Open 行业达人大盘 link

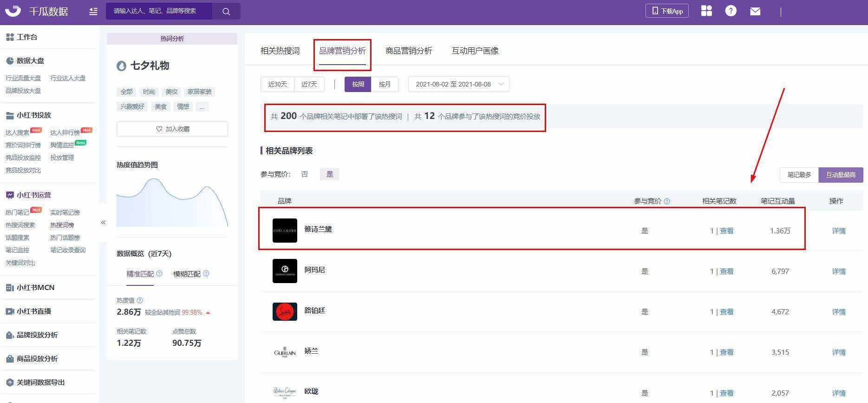pyautogui.click(x=68, y=78)
